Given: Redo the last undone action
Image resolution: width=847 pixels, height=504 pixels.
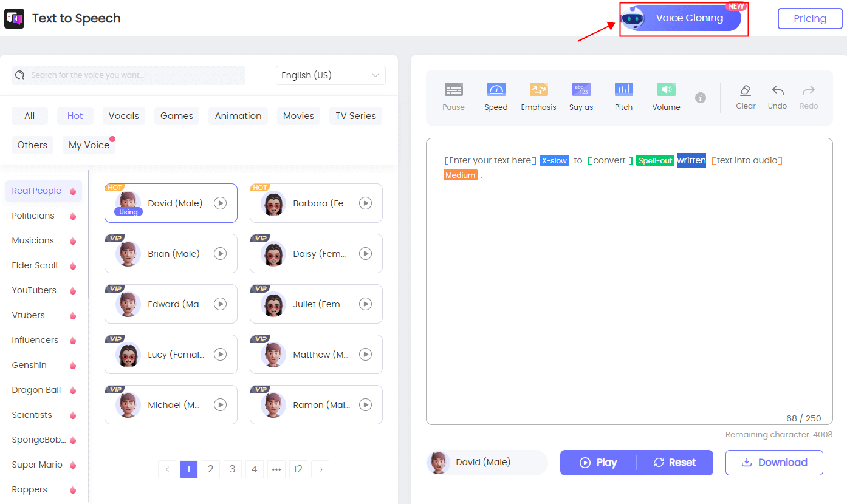Looking at the screenshot, I should point(808,96).
